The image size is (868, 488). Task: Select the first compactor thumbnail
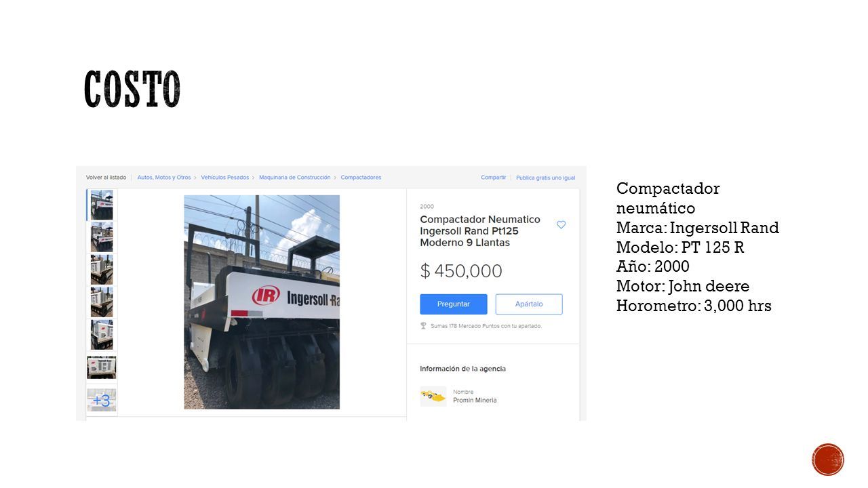point(102,205)
